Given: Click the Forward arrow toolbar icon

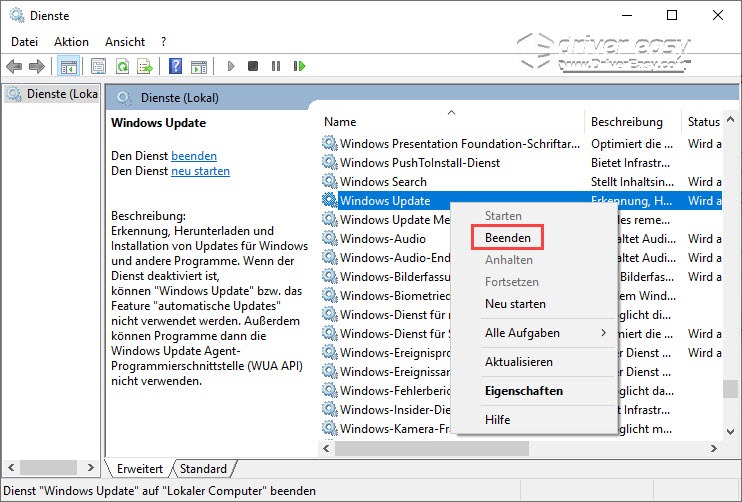Looking at the screenshot, I should pyautogui.click(x=37, y=66).
